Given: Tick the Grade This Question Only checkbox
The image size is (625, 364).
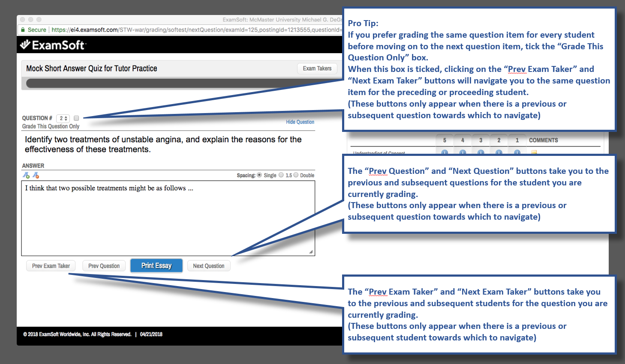Looking at the screenshot, I should tap(76, 118).
